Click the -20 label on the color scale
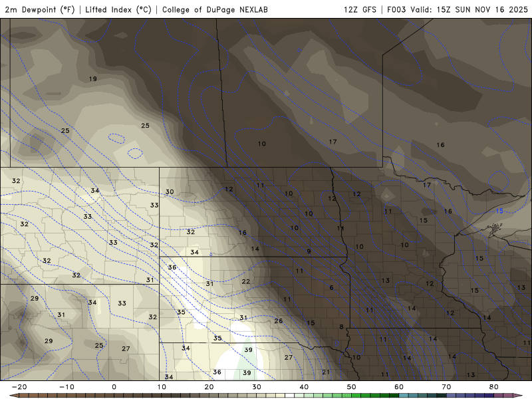Viewport: 532px width, 399px height. [x=19, y=387]
